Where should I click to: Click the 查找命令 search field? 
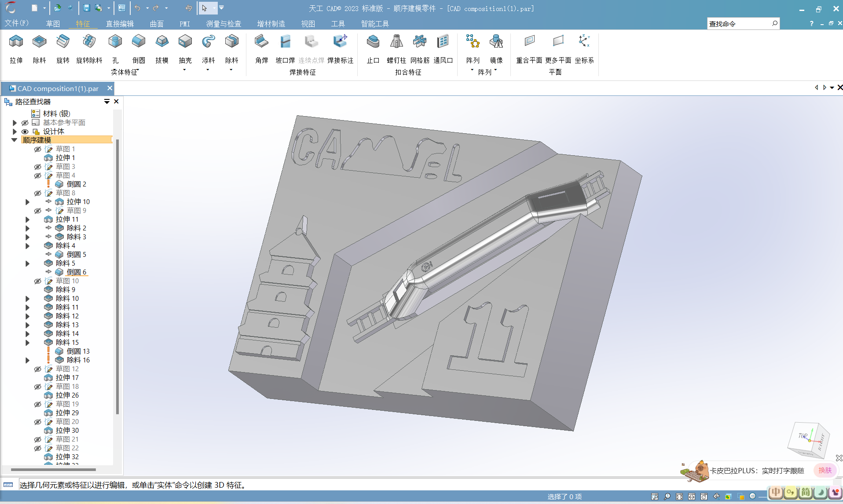pos(739,24)
